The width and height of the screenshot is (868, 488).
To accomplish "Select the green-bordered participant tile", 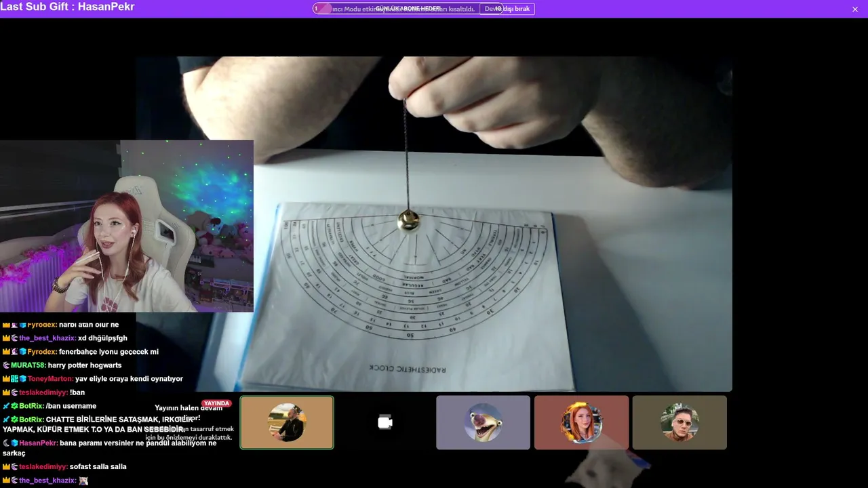I will pos(287,423).
